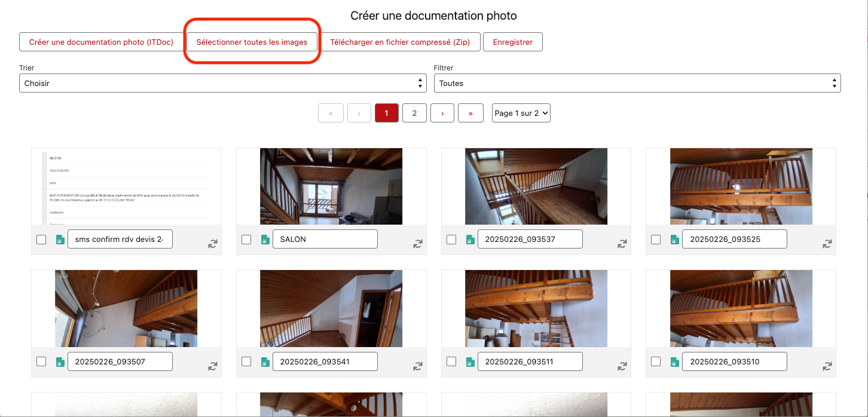Click Créer une documentation photo (ITDoc) button
The image size is (868, 417).
[101, 42]
